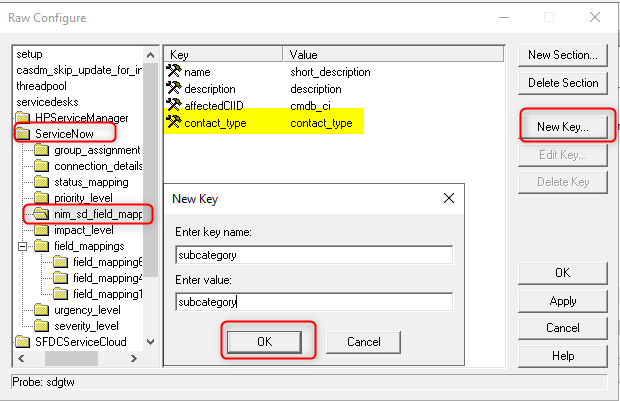Click the connection_details folder icon

coord(41,166)
